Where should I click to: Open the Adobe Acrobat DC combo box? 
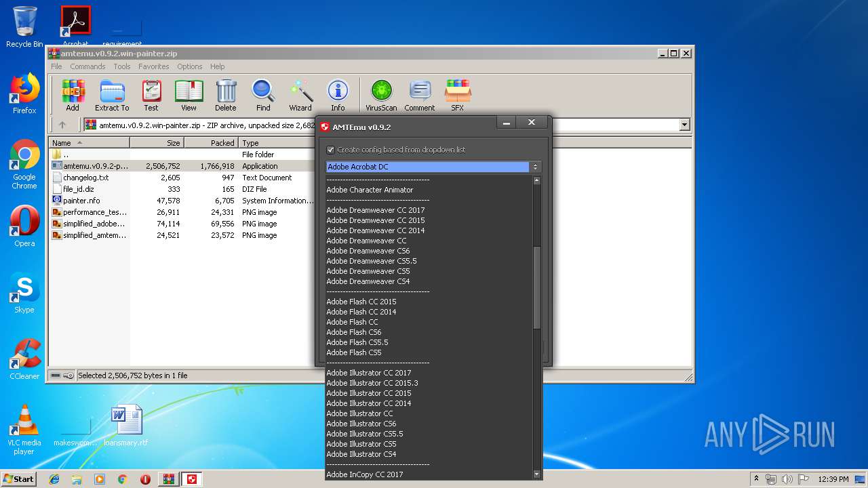pyautogui.click(x=433, y=167)
